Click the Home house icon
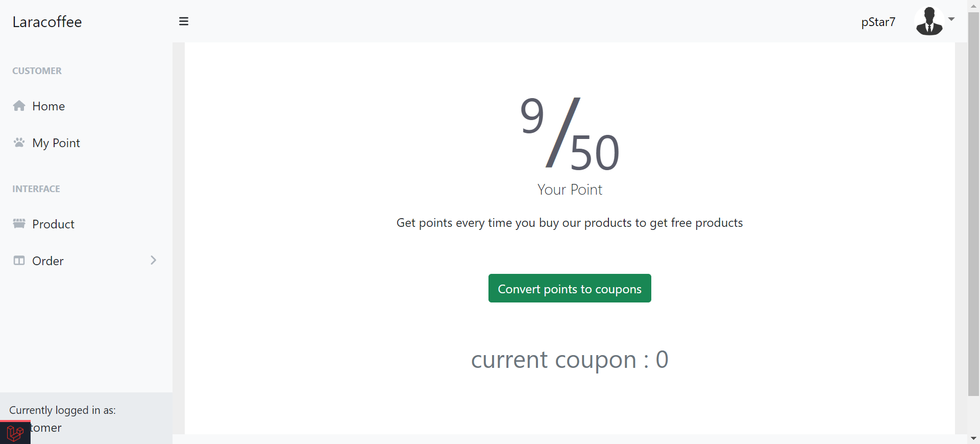 tap(19, 106)
